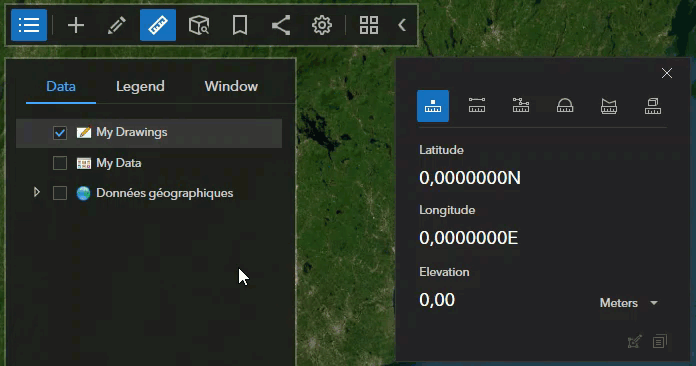Viewport: 696px width, 366px height.
Task: Switch to the Legend tab
Action: [140, 86]
